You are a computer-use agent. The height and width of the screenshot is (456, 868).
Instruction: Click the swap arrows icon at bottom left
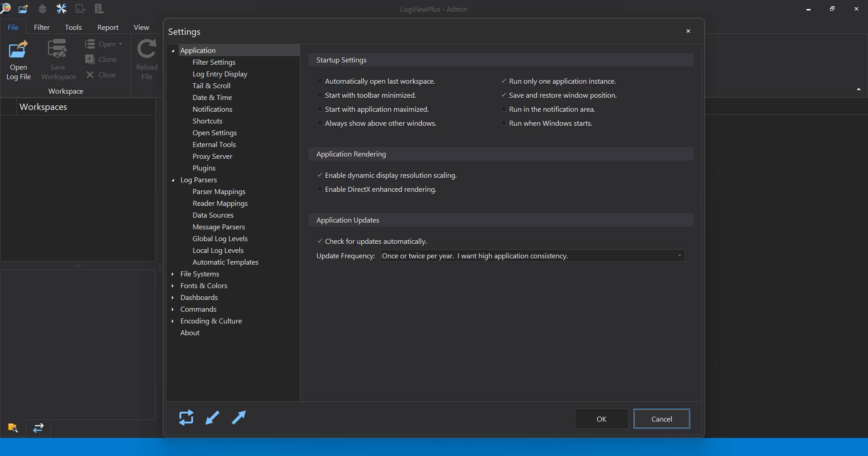point(38,427)
